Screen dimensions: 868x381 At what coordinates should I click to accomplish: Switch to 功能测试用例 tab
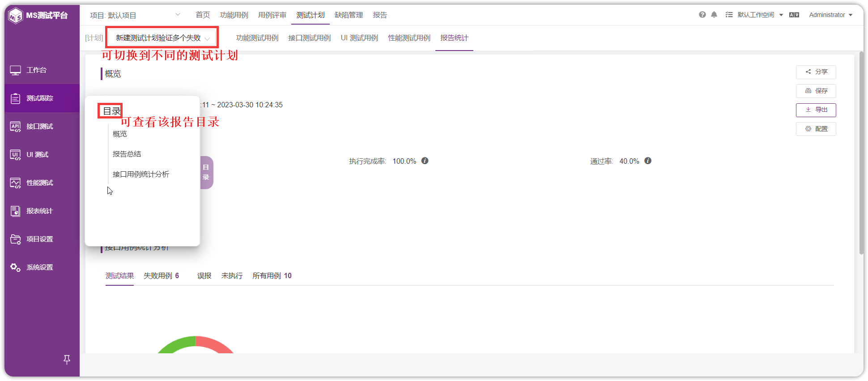click(257, 38)
